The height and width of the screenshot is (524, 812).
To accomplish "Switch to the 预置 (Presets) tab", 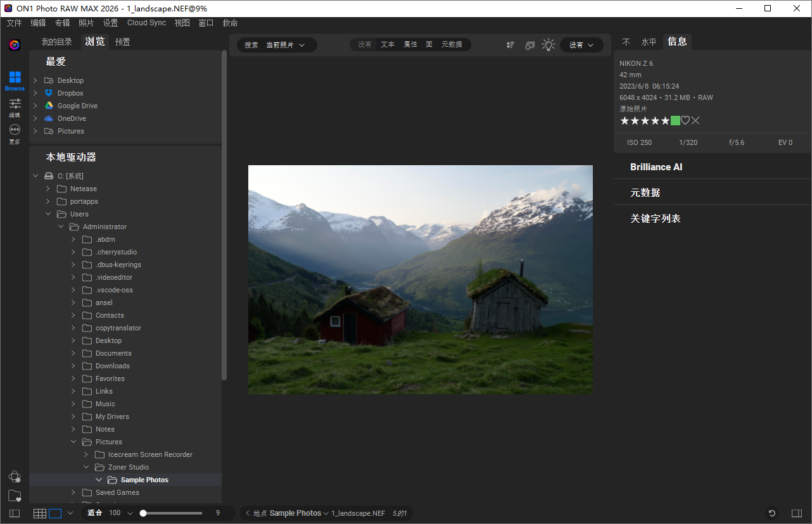I will 122,41.
